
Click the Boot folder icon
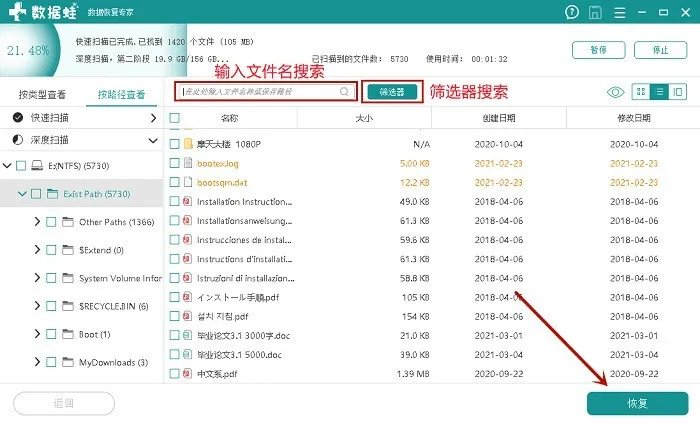(68, 334)
